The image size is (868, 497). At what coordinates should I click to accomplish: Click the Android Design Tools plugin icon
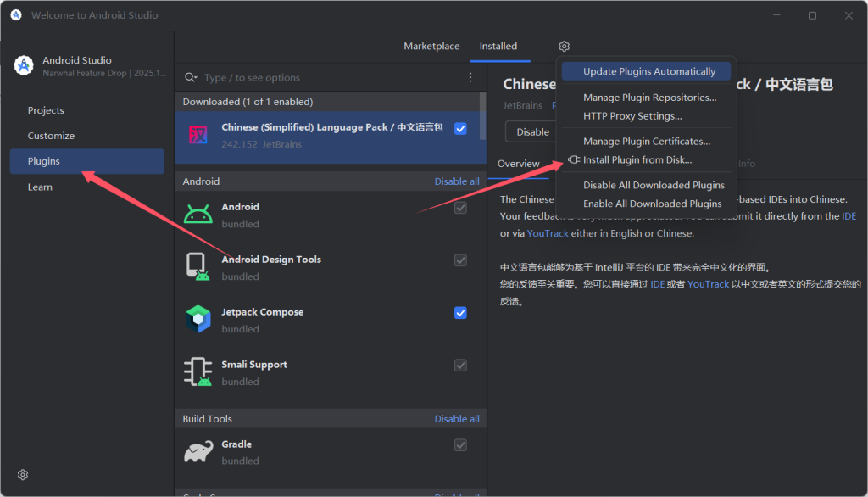tap(198, 267)
